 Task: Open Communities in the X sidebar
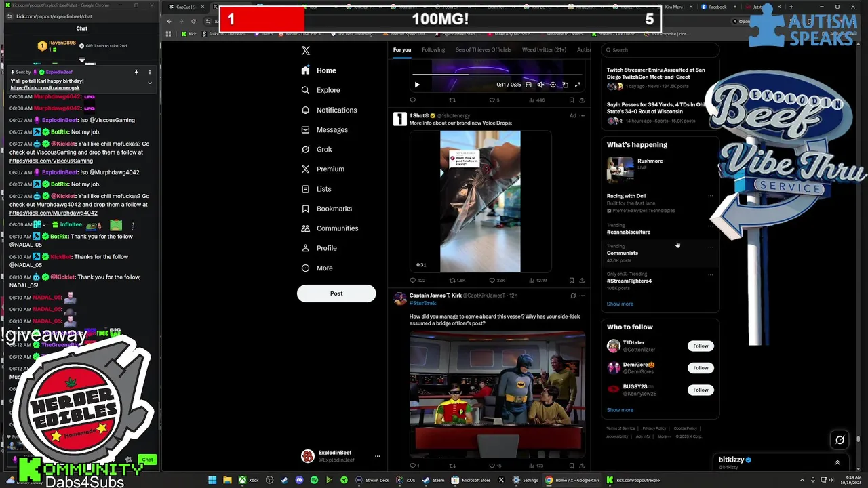(x=330, y=228)
